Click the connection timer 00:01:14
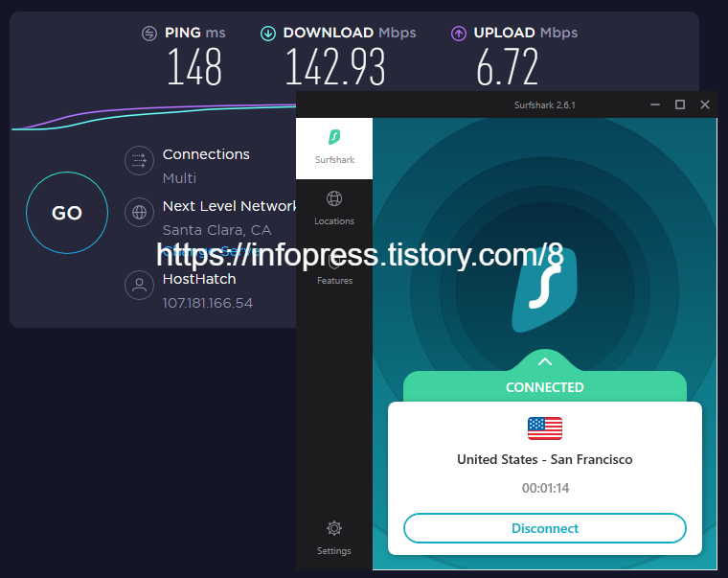The height and width of the screenshot is (578, 728). [545, 488]
